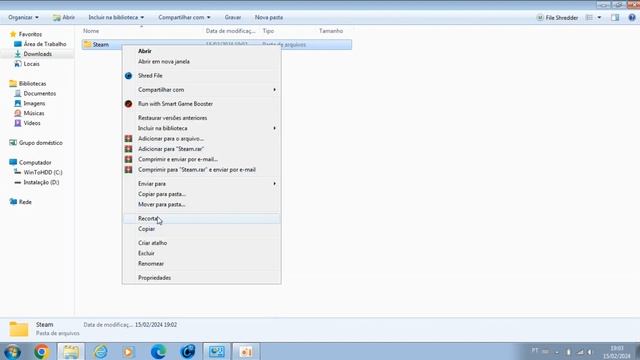Open the Vídeos library
The width and height of the screenshot is (640, 360).
27,123
